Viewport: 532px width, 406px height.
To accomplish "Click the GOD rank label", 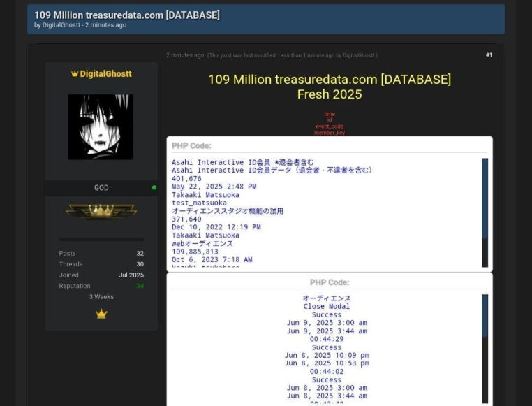I will point(101,188).
